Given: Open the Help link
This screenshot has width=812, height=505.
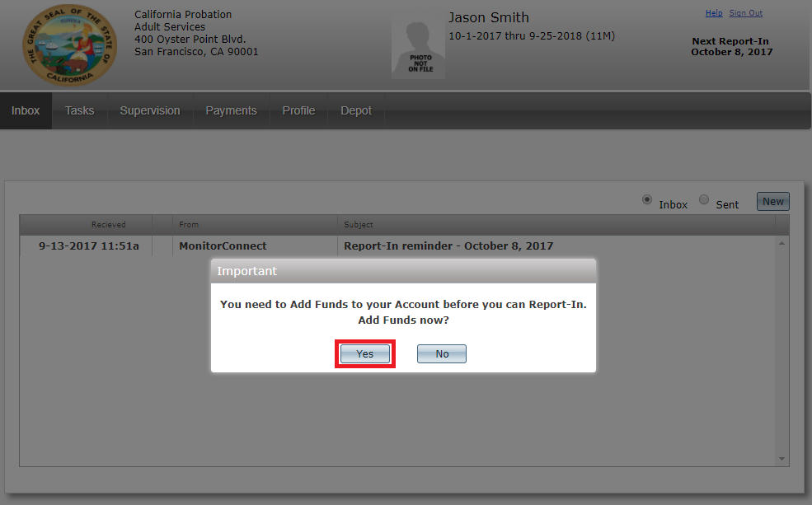Looking at the screenshot, I should 714,13.
